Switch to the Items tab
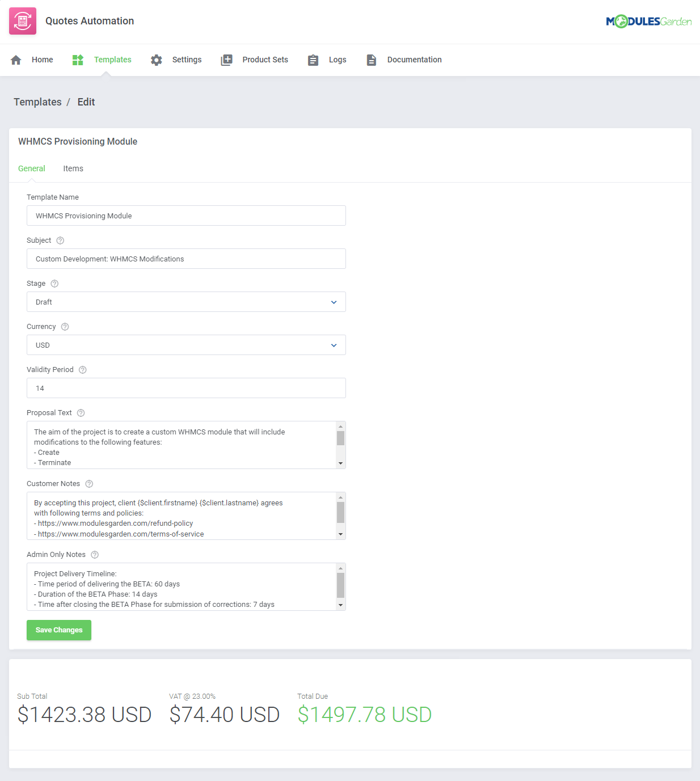The width and height of the screenshot is (700, 781). [x=73, y=168]
